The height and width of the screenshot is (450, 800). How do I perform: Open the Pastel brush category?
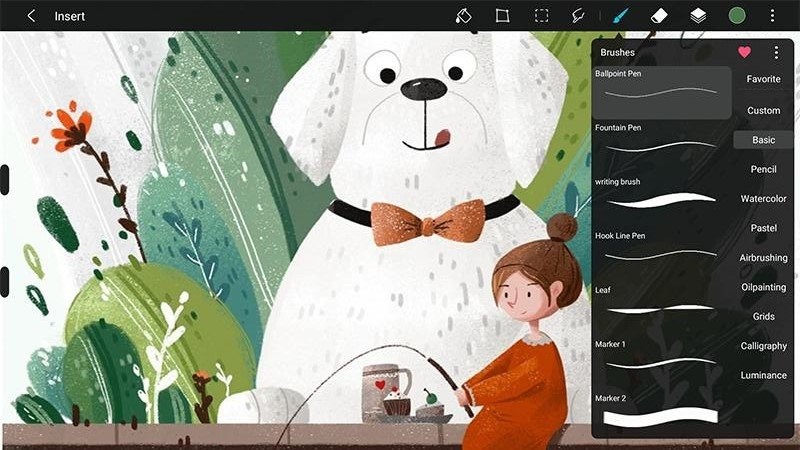[763, 228]
